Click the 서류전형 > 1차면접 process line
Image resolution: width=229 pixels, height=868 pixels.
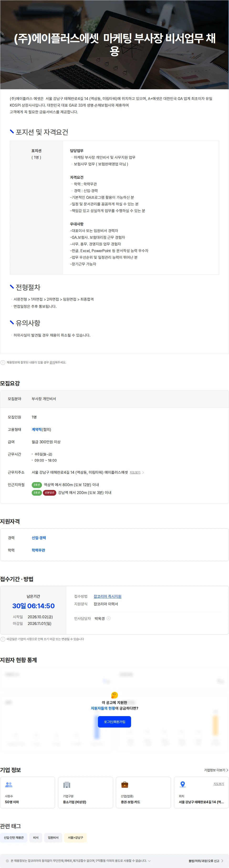pyautogui.click(x=53, y=299)
